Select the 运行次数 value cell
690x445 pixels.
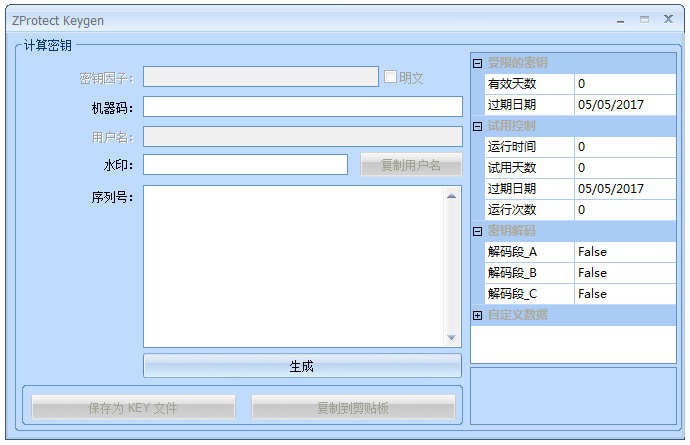coord(625,210)
